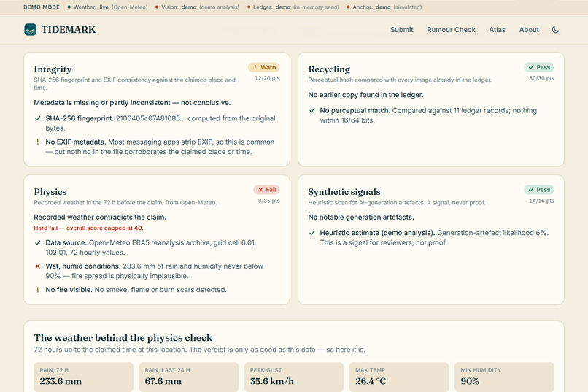This screenshot has height=392, width=588.
Task: Click the Integrity Warn badge
Action: (264, 67)
